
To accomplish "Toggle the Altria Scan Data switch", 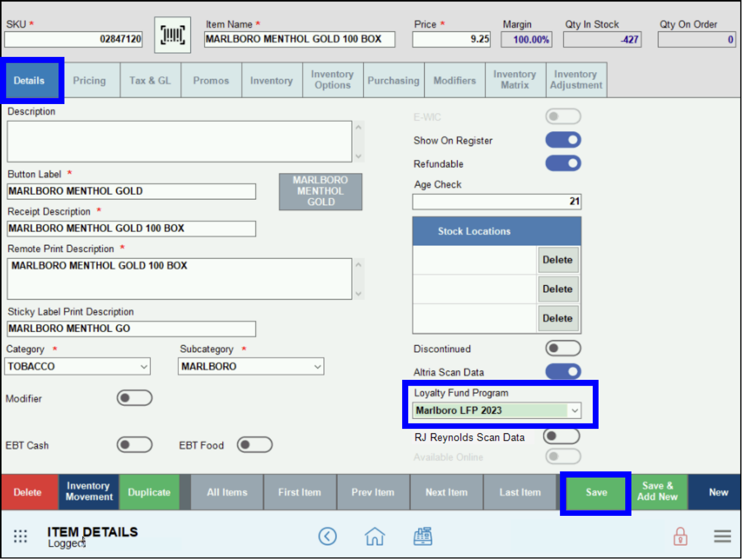I will (563, 372).
